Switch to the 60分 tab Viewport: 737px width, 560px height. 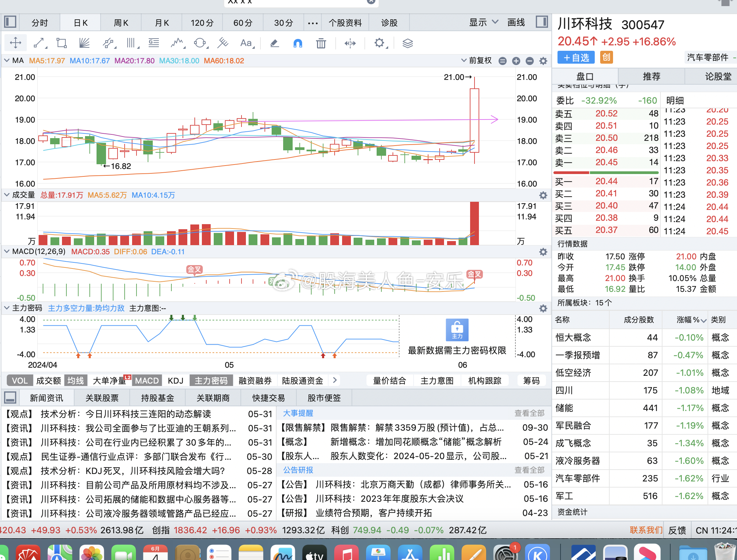(x=243, y=23)
